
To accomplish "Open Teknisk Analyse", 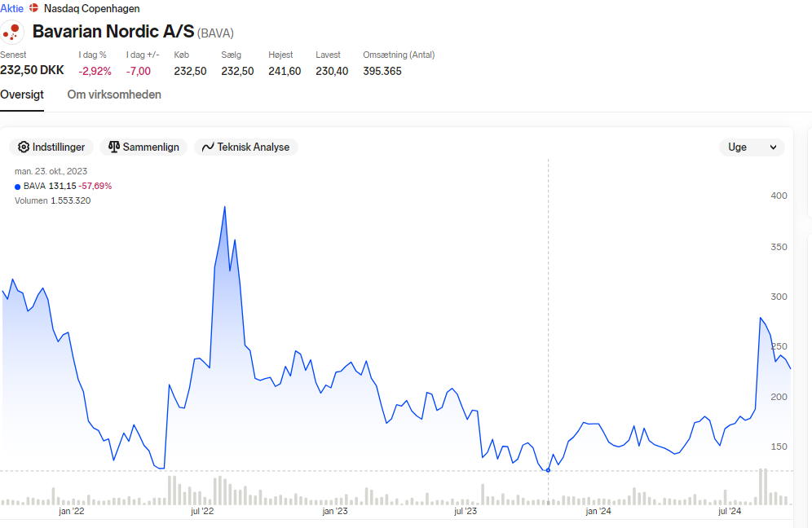I will (x=246, y=147).
